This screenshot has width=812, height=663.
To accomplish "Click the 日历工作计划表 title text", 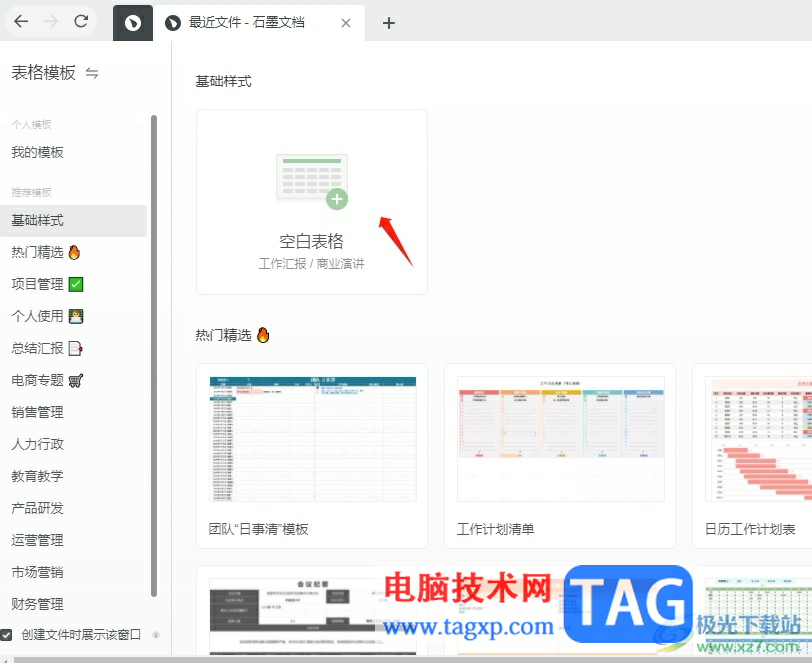I will click(x=750, y=529).
